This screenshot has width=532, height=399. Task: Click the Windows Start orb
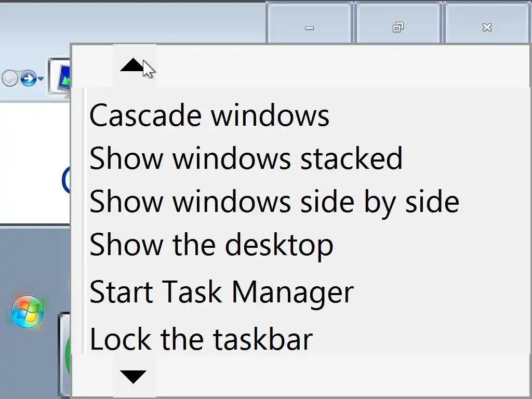(28, 312)
